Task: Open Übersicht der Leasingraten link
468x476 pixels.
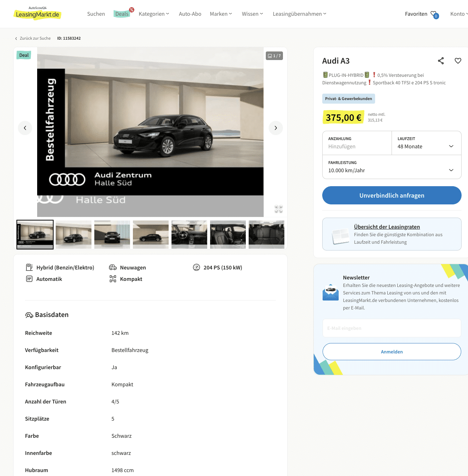Action: point(387,227)
